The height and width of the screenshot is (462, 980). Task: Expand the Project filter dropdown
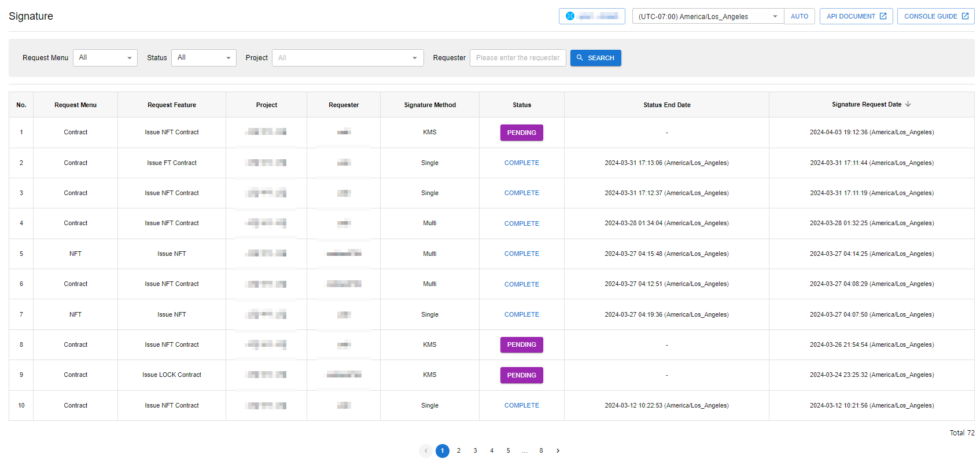(x=348, y=58)
